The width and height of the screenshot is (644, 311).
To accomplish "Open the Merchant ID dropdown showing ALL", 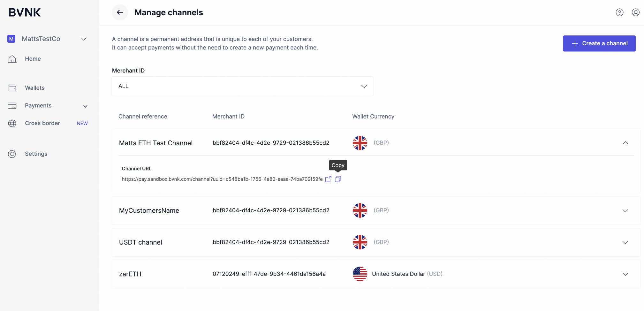I will pos(242,86).
